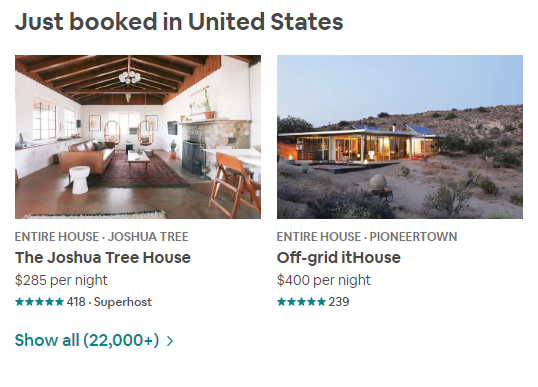The height and width of the screenshot is (387, 538).
Task: Select the $400 per night price
Action: 324,280
